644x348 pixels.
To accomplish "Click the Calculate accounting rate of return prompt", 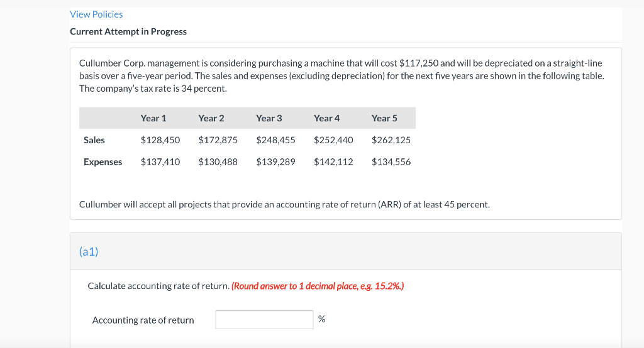I will pyautogui.click(x=158, y=286).
